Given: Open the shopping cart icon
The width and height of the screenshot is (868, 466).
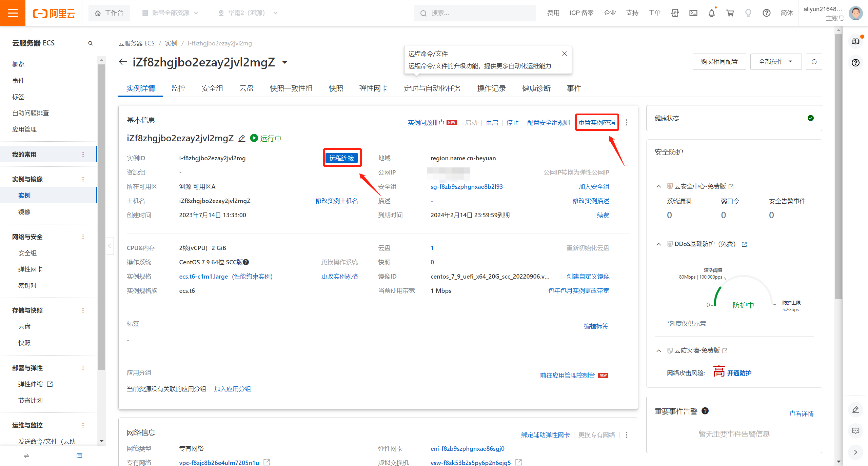Looking at the screenshot, I should [x=730, y=13].
